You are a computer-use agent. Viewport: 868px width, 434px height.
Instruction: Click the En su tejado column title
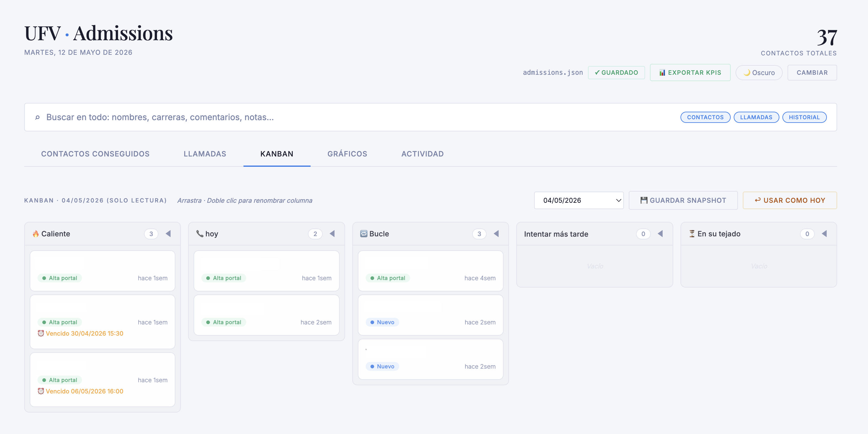719,234
